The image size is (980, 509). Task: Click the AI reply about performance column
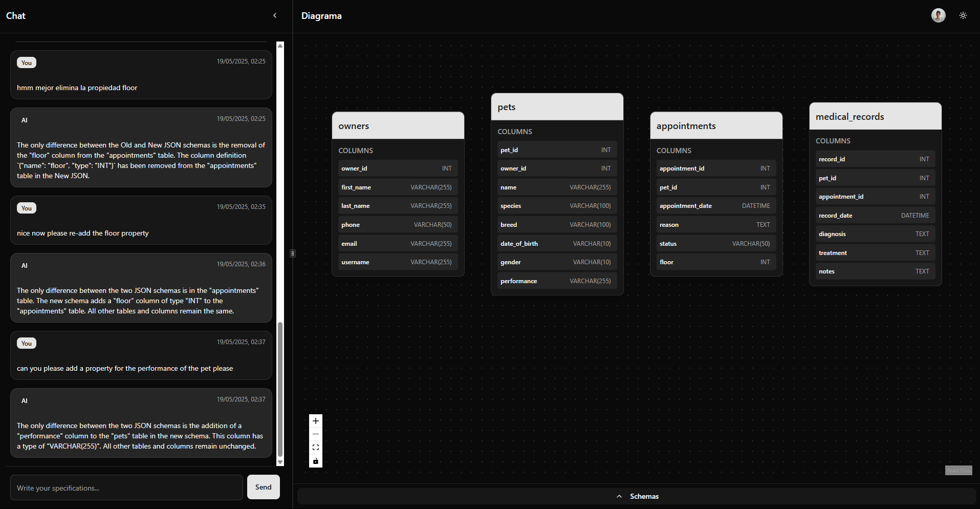click(141, 423)
